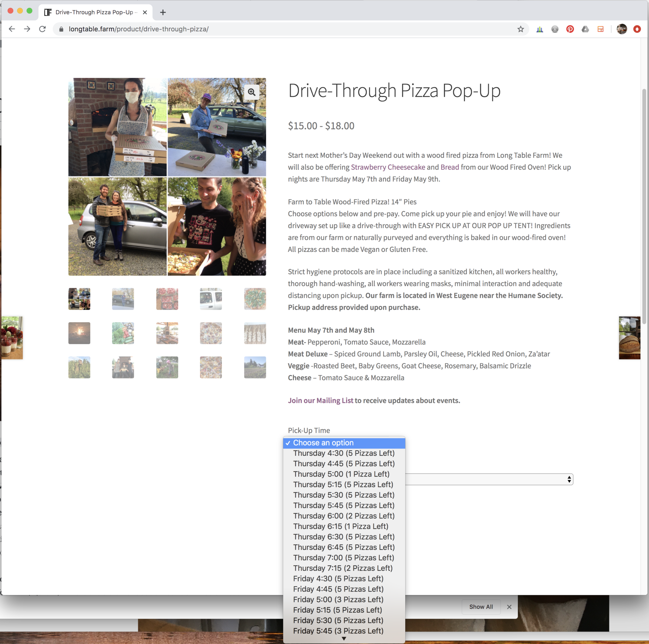Click the site lock padlock icon
The width and height of the screenshot is (649, 644).
tap(61, 29)
